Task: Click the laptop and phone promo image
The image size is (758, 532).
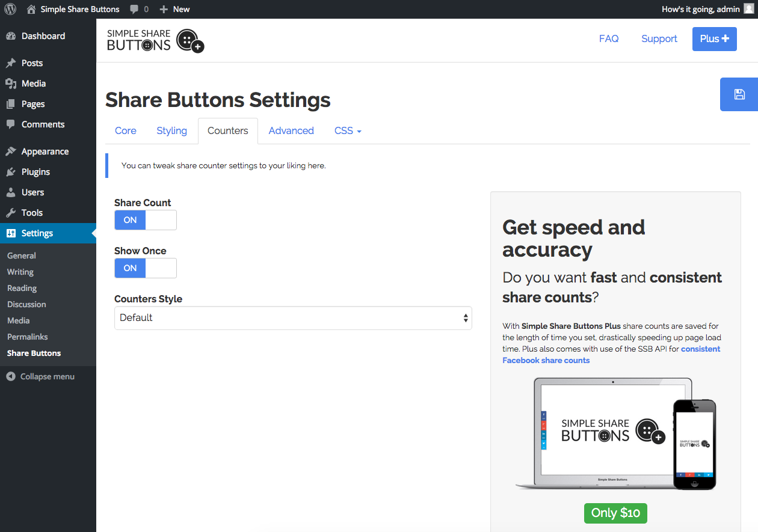Action: tap(615, 433)
